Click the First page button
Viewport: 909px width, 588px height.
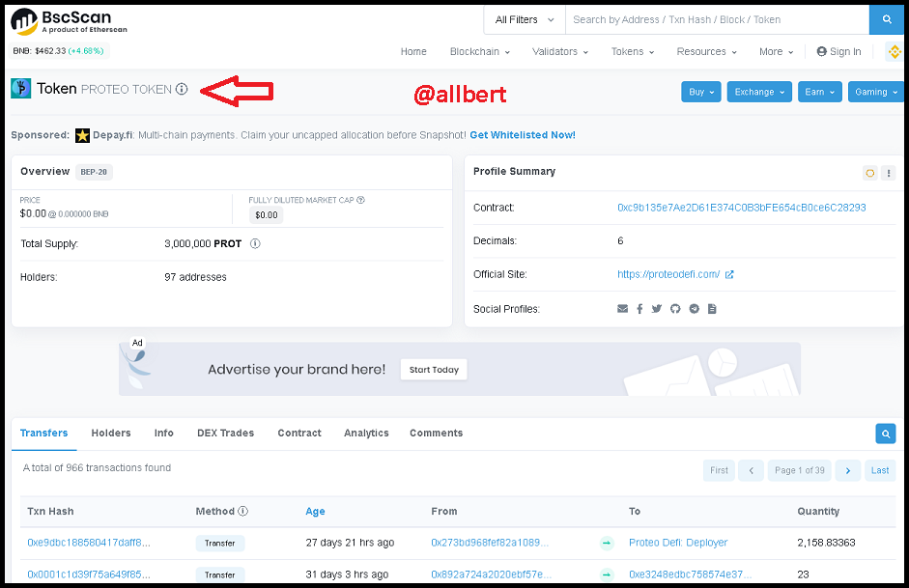(x=719, y=470)
